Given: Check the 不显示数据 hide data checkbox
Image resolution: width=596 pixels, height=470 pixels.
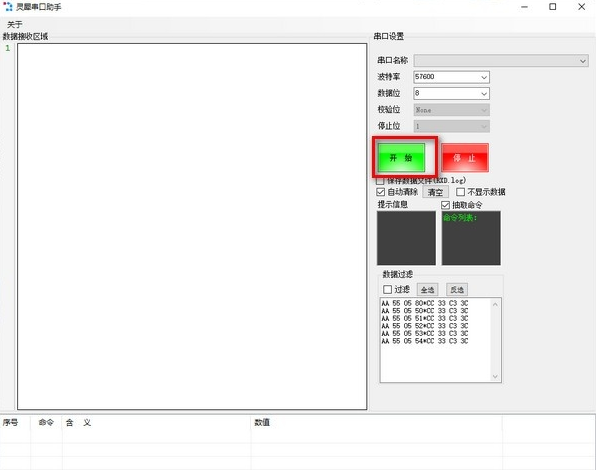Looking at the screenshot, I should (460, 192).
